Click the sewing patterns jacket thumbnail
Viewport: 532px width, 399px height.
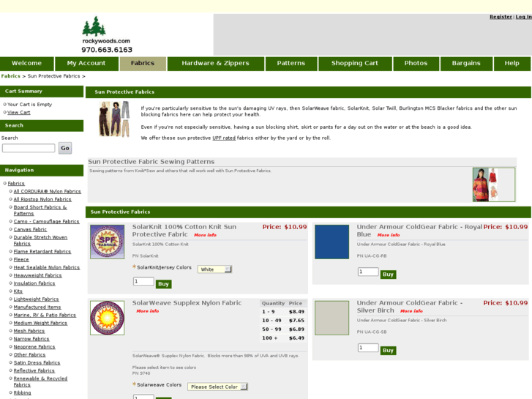pos(494,184)
